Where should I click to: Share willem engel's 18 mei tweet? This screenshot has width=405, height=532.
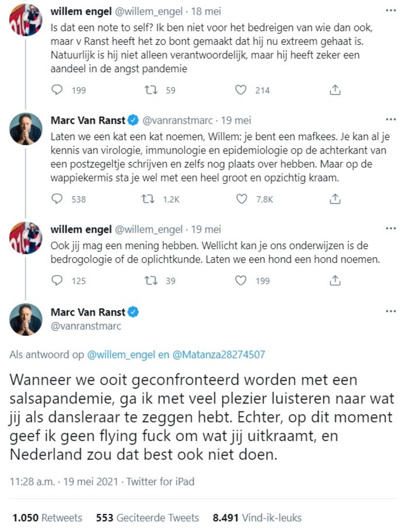[x=335, y=90]
